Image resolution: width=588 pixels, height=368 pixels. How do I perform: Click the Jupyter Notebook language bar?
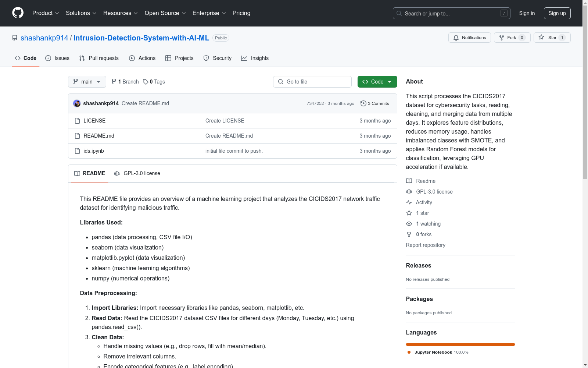tap(460, 344)
